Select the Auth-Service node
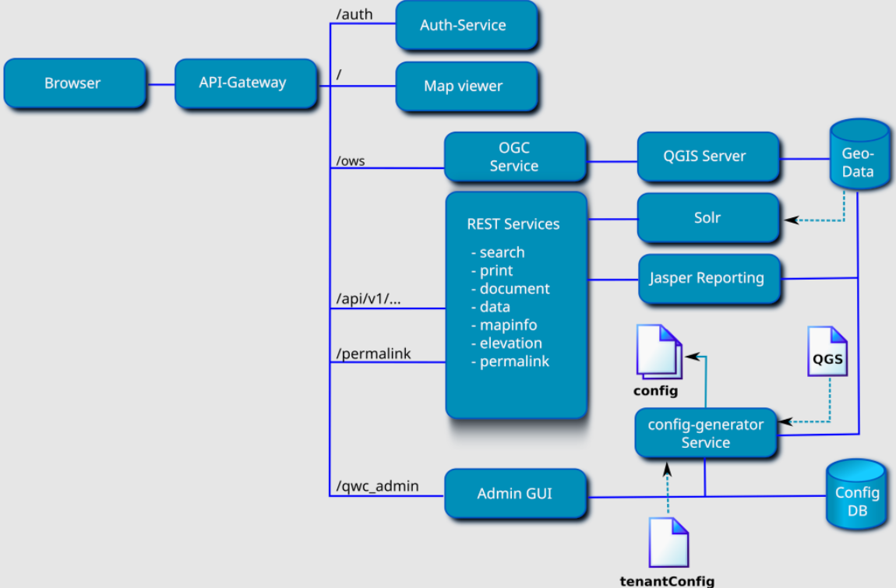This screenshot has height=588, width=896. click(x=464, y=26)
